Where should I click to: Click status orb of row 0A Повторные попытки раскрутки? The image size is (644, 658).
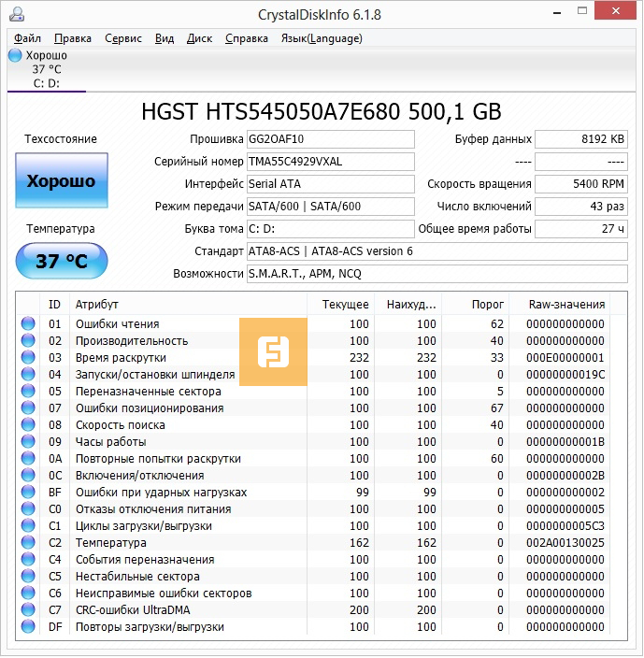pos(28,458)
